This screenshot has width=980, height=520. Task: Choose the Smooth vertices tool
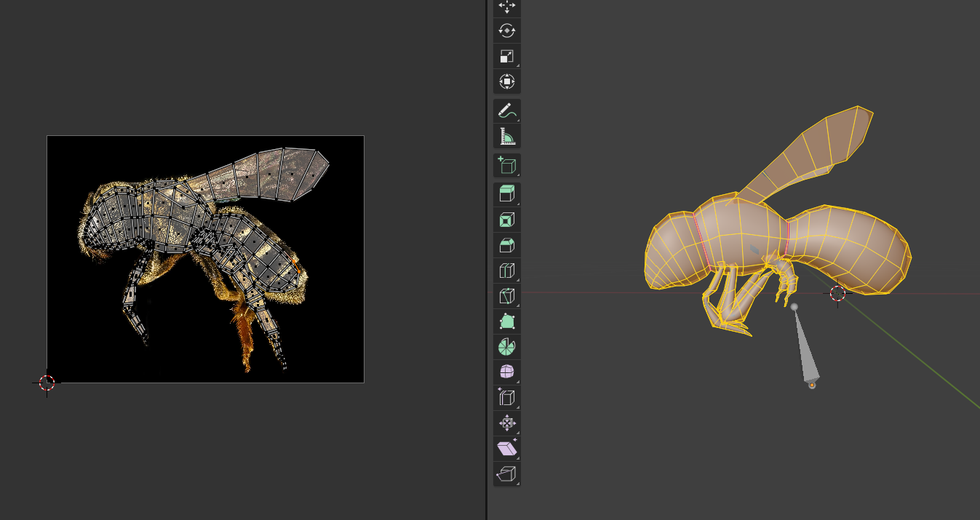tap(507, 372)
